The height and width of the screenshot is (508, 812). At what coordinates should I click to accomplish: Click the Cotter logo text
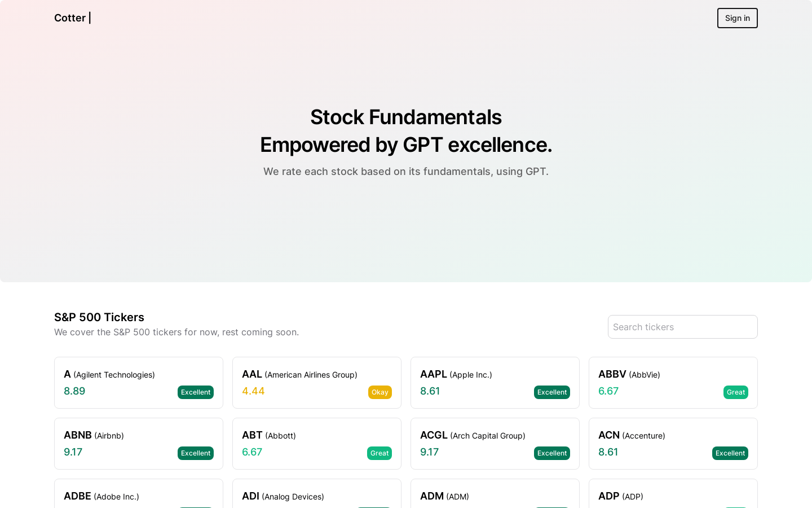[x=70, y=18]
